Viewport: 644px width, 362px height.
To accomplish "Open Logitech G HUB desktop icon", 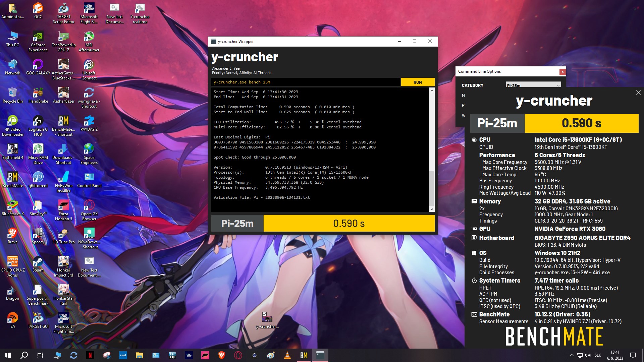I will coord(38,126).
